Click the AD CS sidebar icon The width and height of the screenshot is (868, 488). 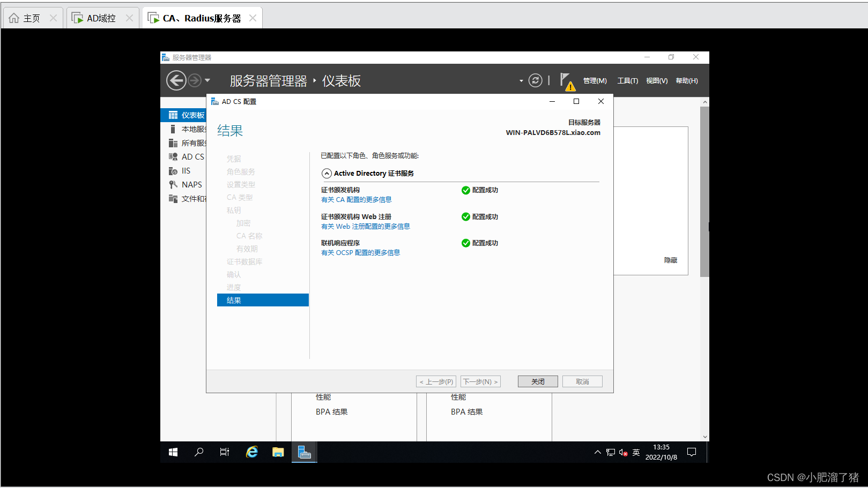173,157
